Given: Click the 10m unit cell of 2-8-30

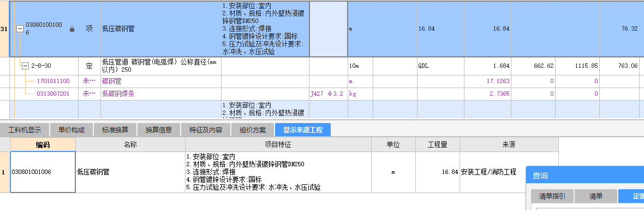Looking at the screenshot, I should tap(360, 66).
